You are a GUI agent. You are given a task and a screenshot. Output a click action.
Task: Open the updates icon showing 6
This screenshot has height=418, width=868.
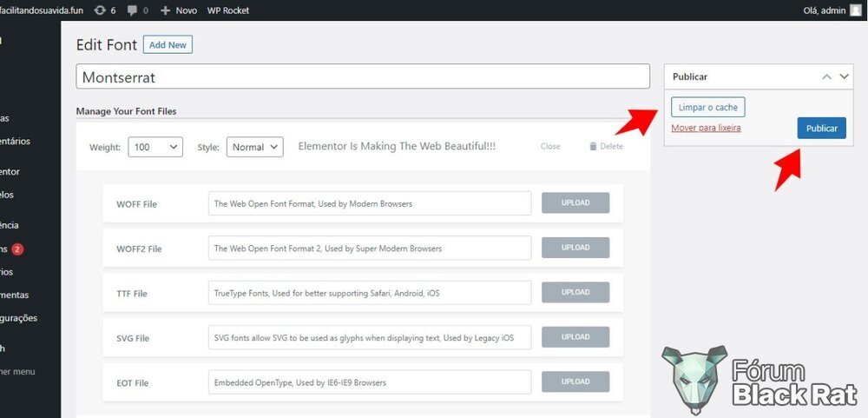pos(105,10)
